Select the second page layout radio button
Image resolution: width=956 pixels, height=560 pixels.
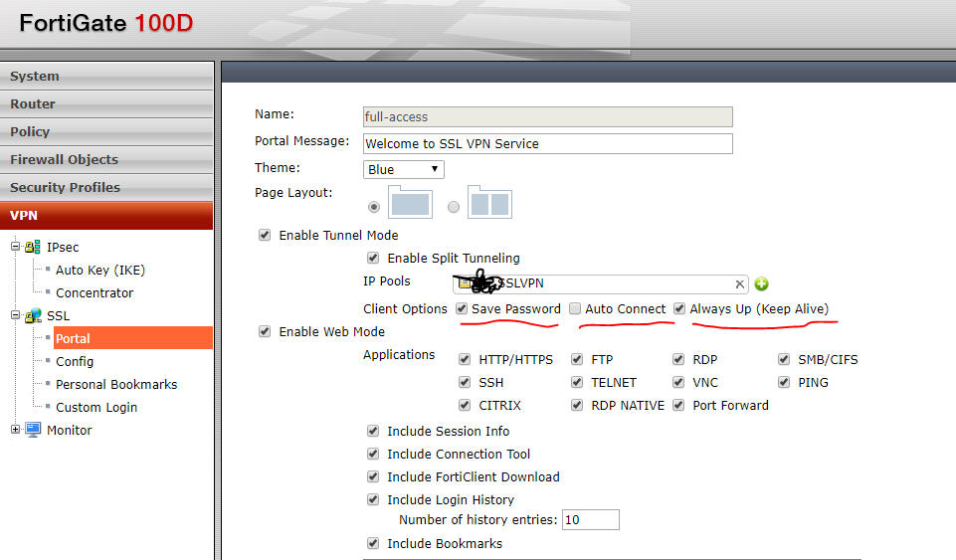[x=453, y=207]
